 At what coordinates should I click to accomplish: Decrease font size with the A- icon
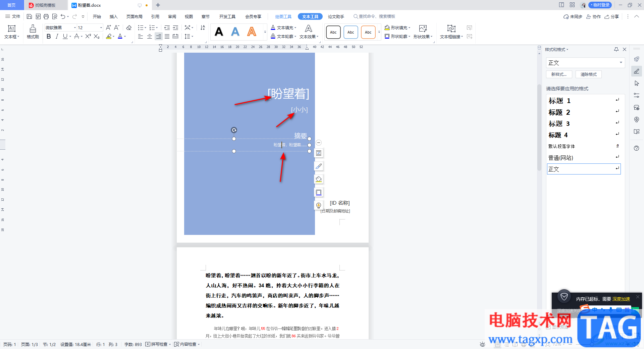click(117, 28)
